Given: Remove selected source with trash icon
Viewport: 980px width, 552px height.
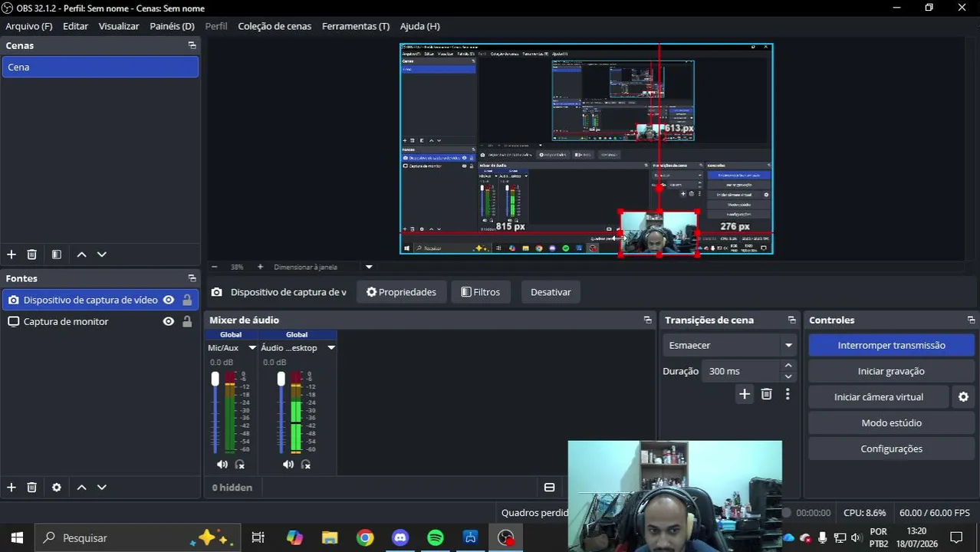Looking at the screenshot, I should 31,488.
